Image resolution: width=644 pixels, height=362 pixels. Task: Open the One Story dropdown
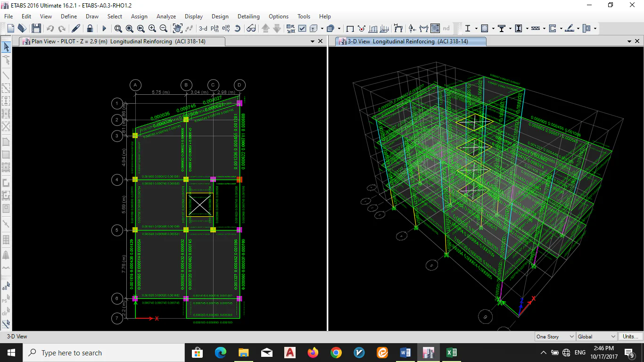click(555, 337)
